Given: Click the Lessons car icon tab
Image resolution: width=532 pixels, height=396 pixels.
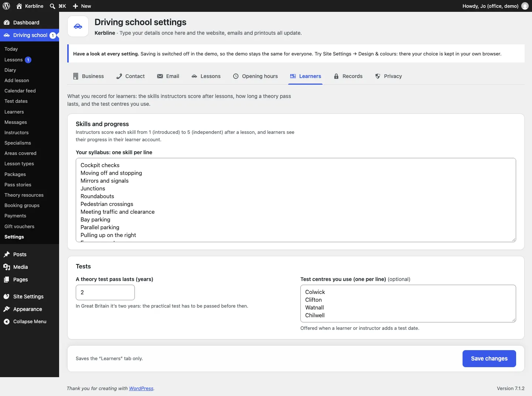Looking at the screenshot, I should (194, 76).
